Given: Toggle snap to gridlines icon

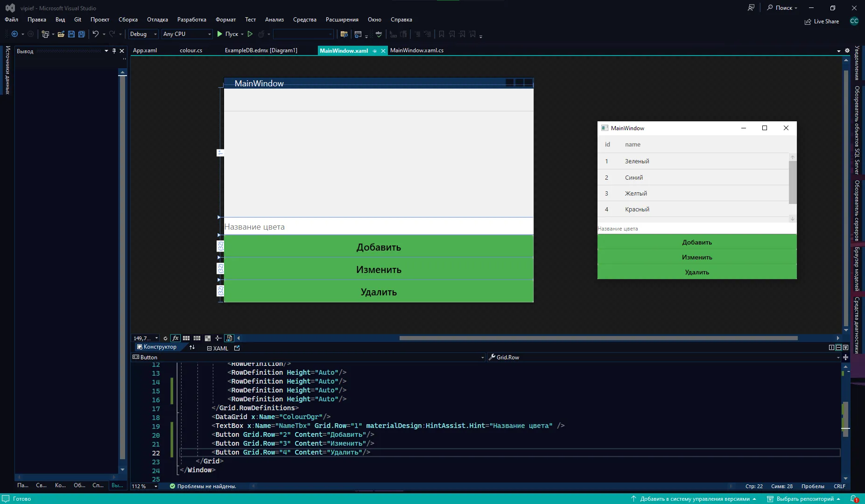Looking at the screenshot, I should pos(197,338).
